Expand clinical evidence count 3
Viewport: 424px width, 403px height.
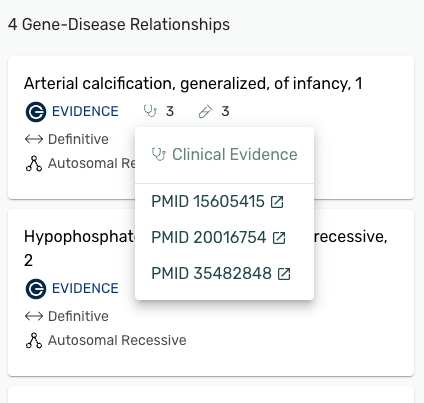170,111
